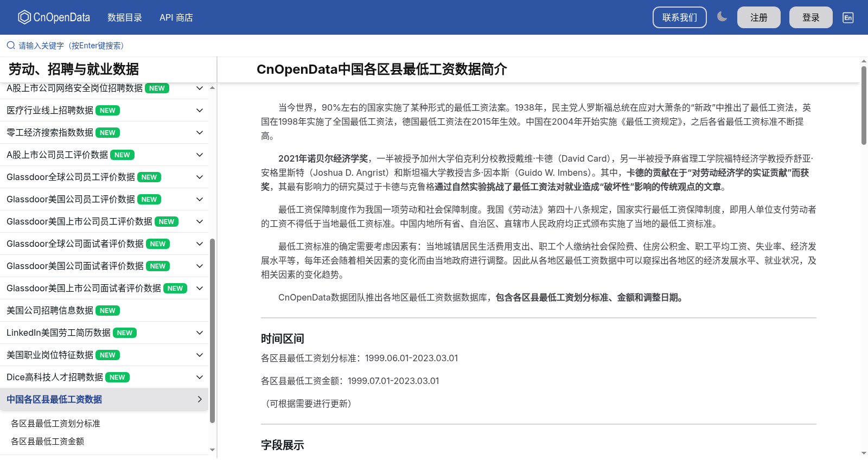Expand Glassdoor全球公司员工评价数据 chevron

pyautogui.click(x=200, y=177)
